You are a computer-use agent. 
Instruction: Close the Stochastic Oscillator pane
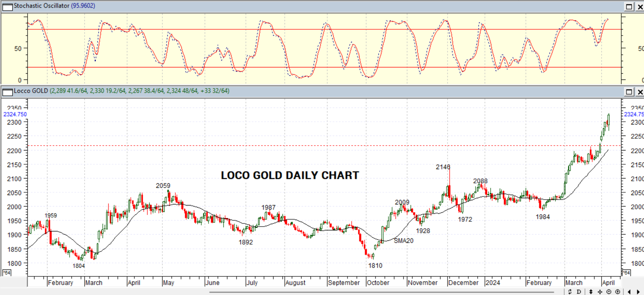pyautogui.click(x=640, y=7)
